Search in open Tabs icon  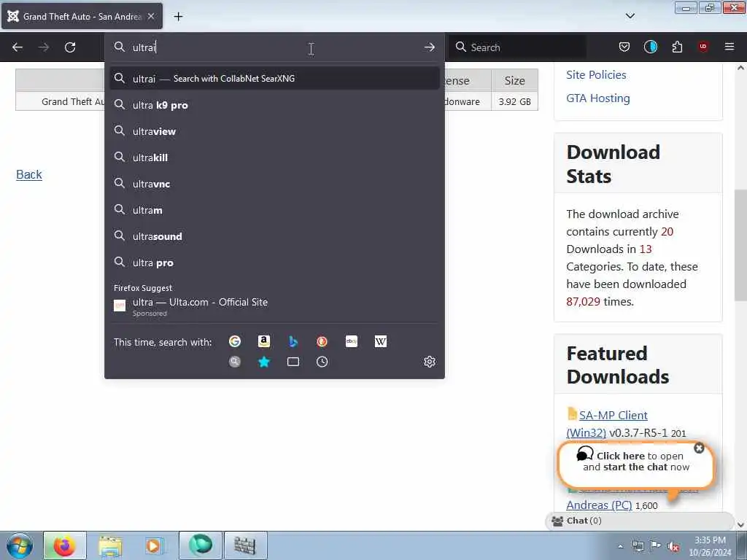tap(293, 362)
